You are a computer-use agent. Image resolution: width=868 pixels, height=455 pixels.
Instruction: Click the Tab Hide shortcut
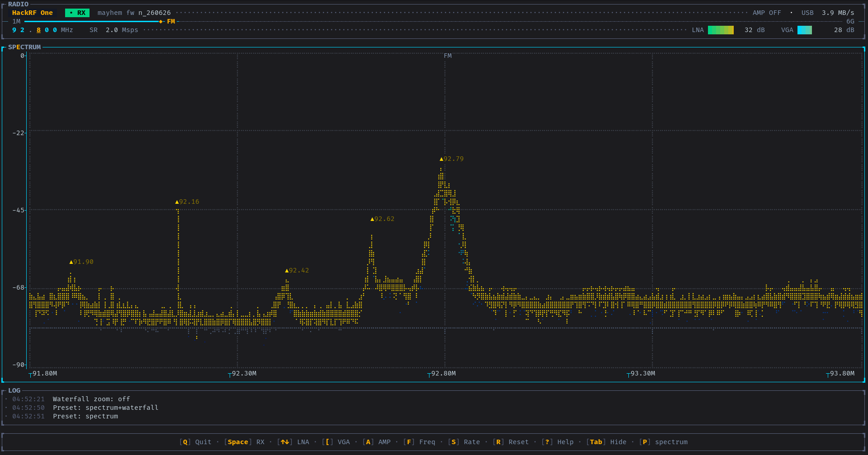[606, 442]
